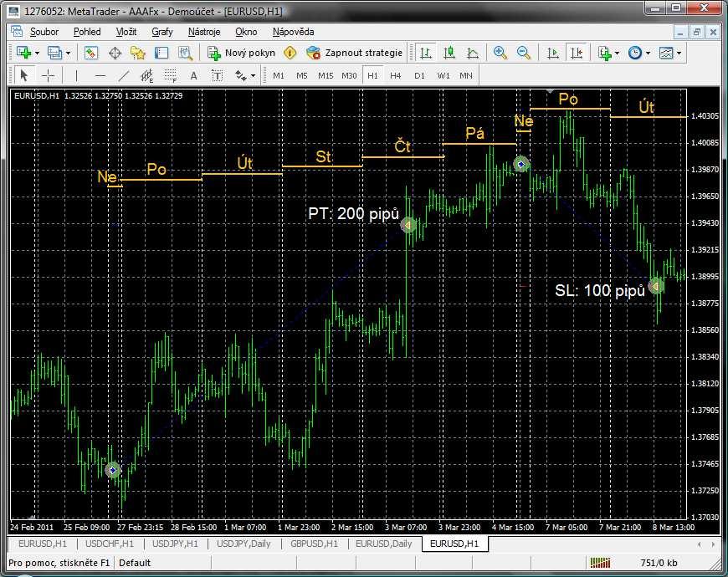Select the Fibonacci Retracement tool
This screenshot has width=728, height=577.
[x=171, y=75]
